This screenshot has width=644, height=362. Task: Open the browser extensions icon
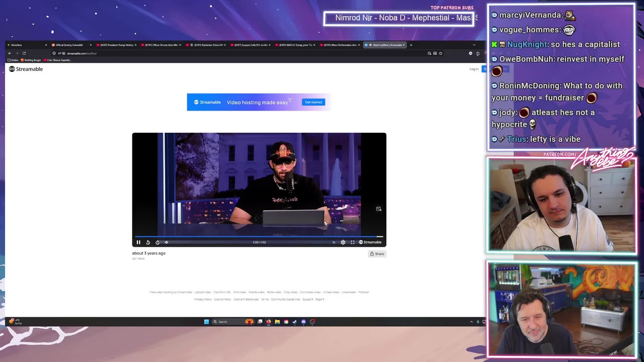pos(477,53)
